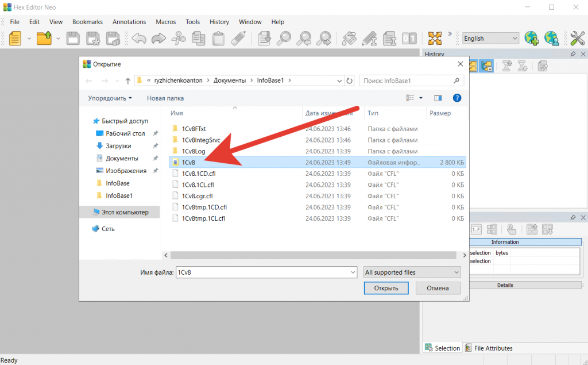Open the Bookmarks menu

point(87,22)
